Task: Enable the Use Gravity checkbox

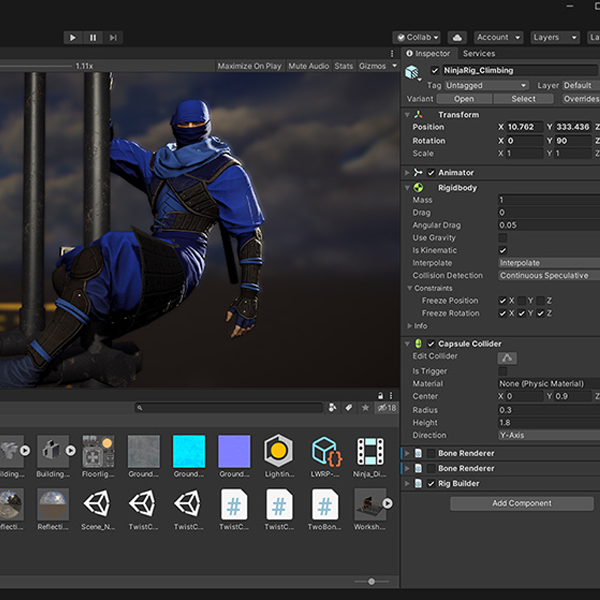Action: 503,237
